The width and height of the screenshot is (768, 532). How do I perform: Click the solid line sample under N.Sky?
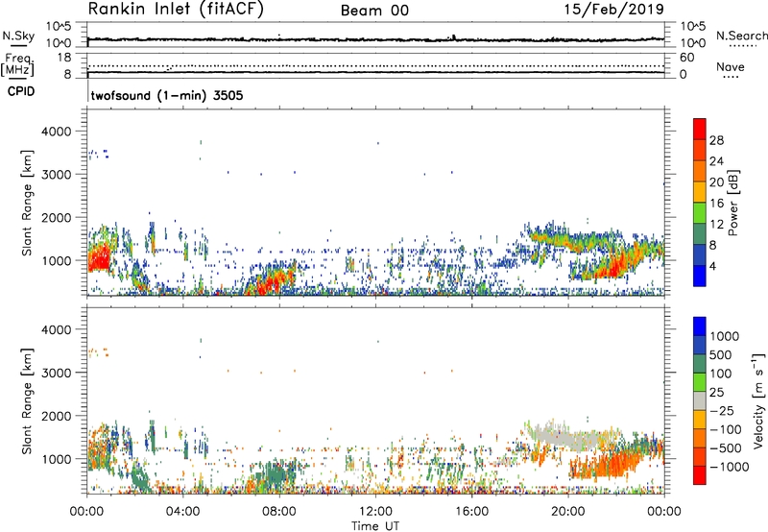(x=18, y=45)
